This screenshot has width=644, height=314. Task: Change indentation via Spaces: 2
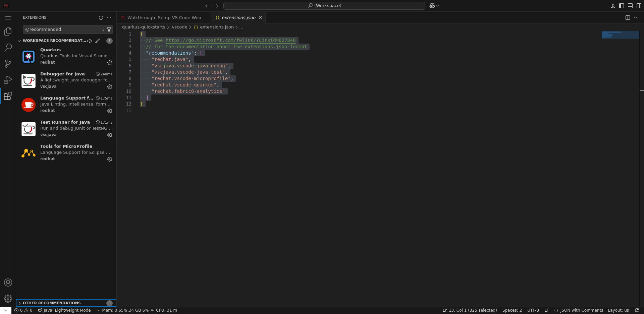512,310
